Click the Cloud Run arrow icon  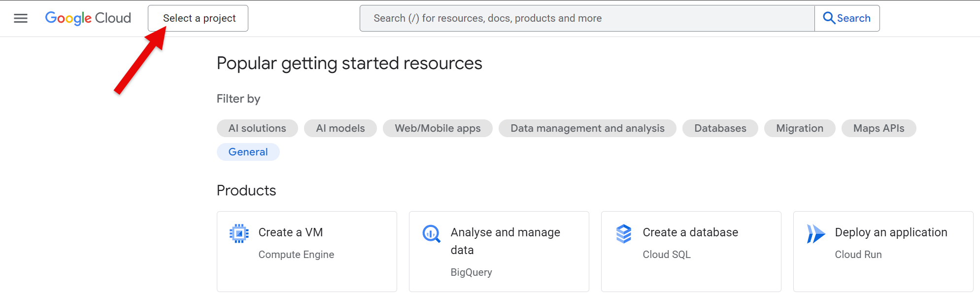[815, 233]
